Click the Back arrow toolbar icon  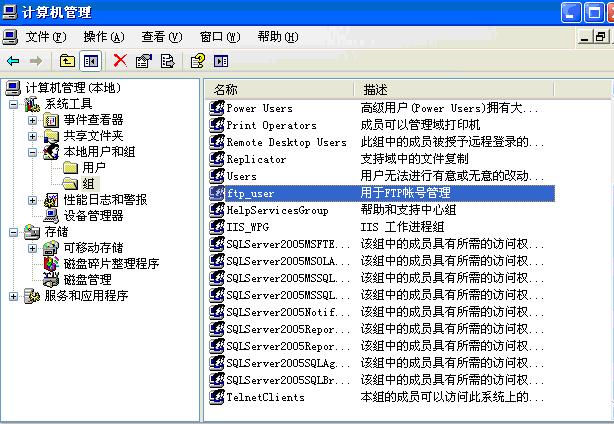point(13,60)
